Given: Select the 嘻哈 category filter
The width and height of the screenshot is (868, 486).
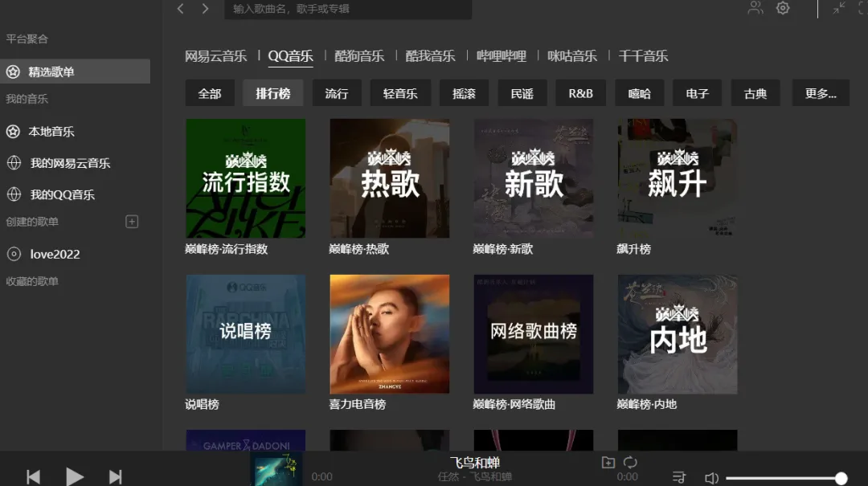Looking at the screenshot, I should pyautogui.click(x=640, y=93).
